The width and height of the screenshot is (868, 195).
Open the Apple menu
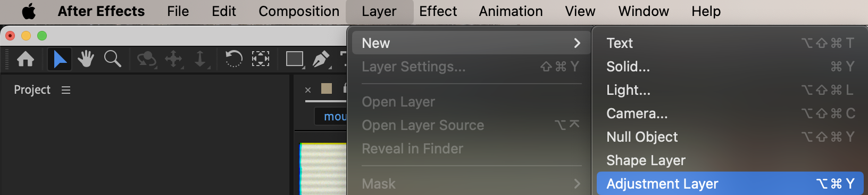tap(29, 11)
